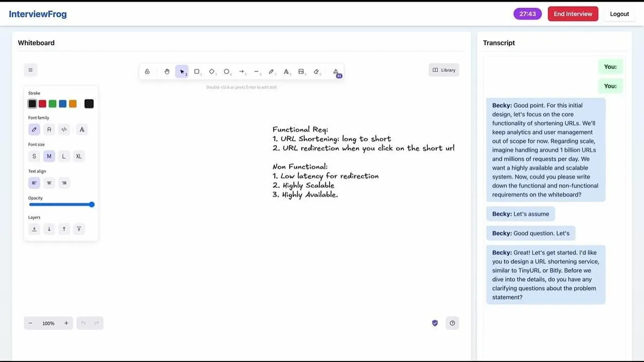Viewport: 644px width, 362px height.
Task: Click End Interview button
Action: coord(573,13)
